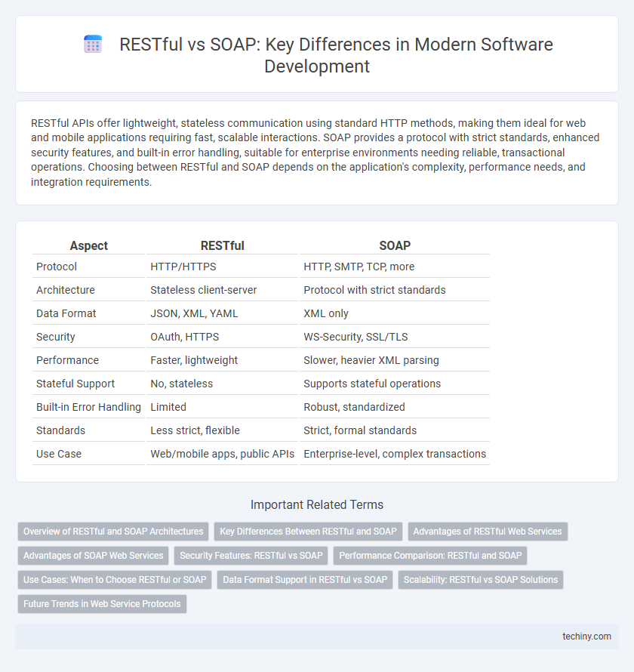Select 'Strict, formal standards' cell
The height and width of the screenshot is (672, 634).
pyautogui.click(x=395, y=430)
